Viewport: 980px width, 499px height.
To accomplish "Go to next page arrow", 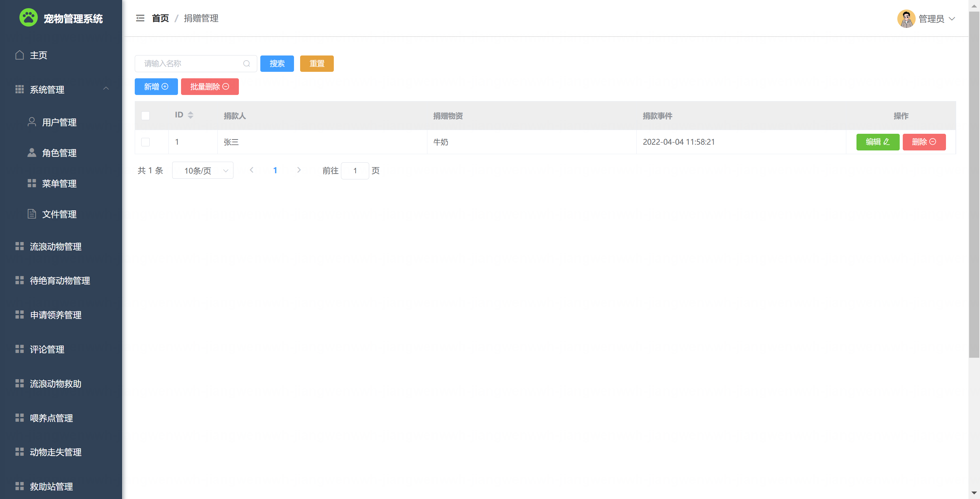I will pos(299,170).
